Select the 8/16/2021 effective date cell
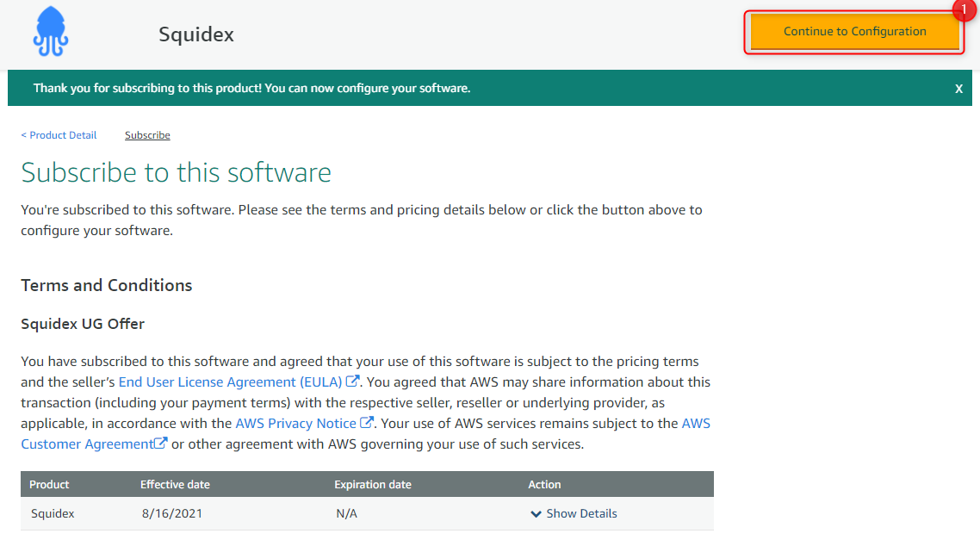The width and height of the screenshot is (980, 546). (x=172, y=513)
